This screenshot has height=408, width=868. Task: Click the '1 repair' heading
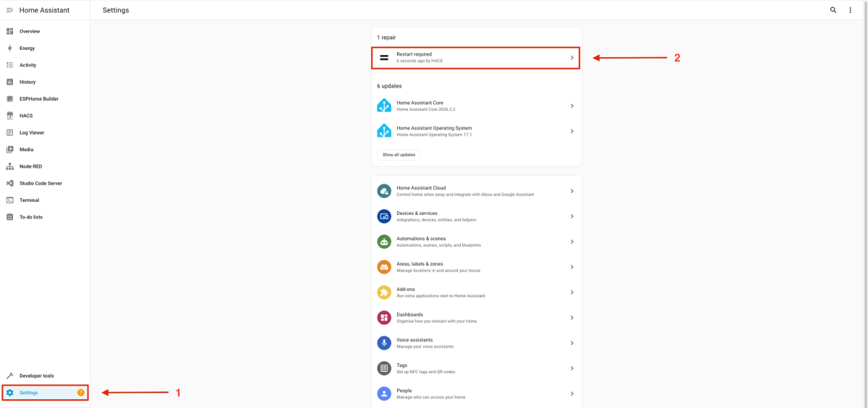pyautogui.click(x=386, y=37)
